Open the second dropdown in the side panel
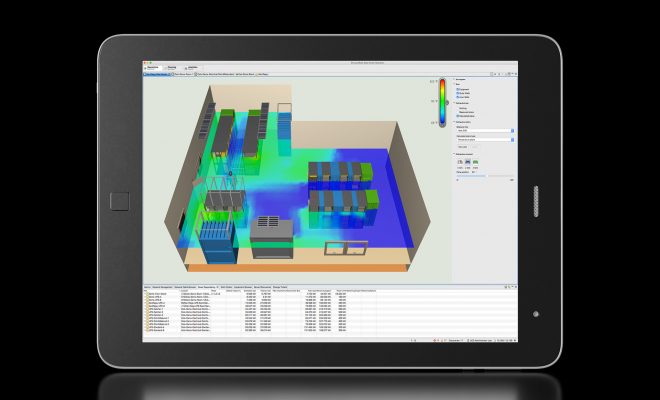 [485, 140]
